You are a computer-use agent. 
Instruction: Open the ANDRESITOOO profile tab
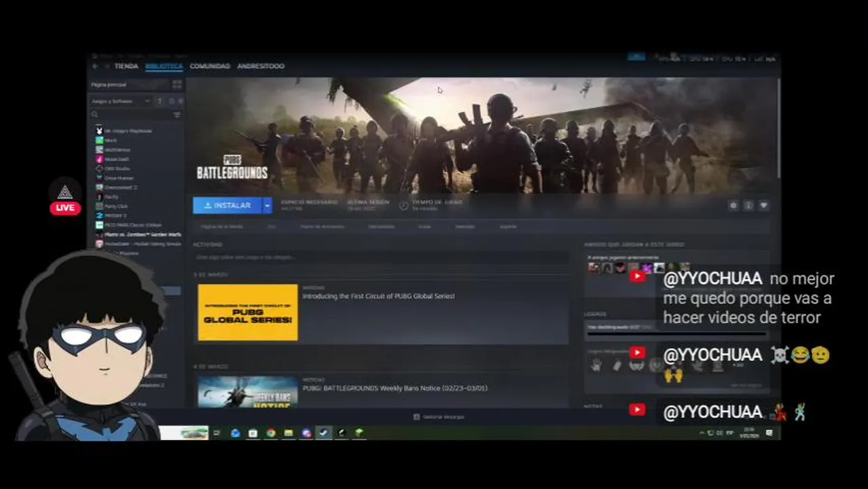click(x=261, y=66)
